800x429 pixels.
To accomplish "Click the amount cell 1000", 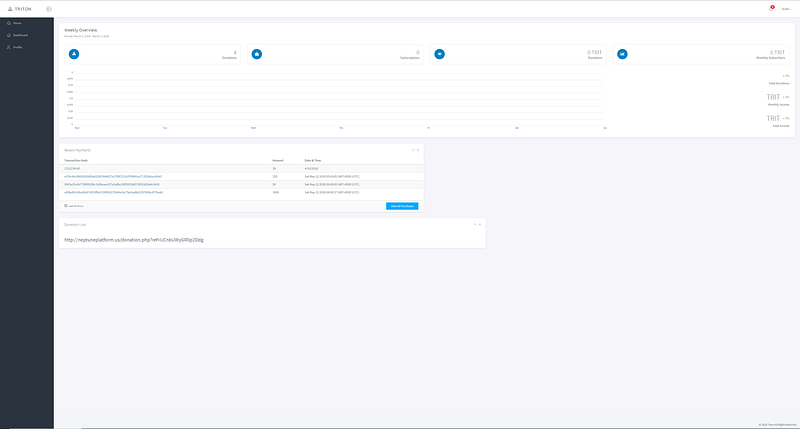I will coord(276,192).
